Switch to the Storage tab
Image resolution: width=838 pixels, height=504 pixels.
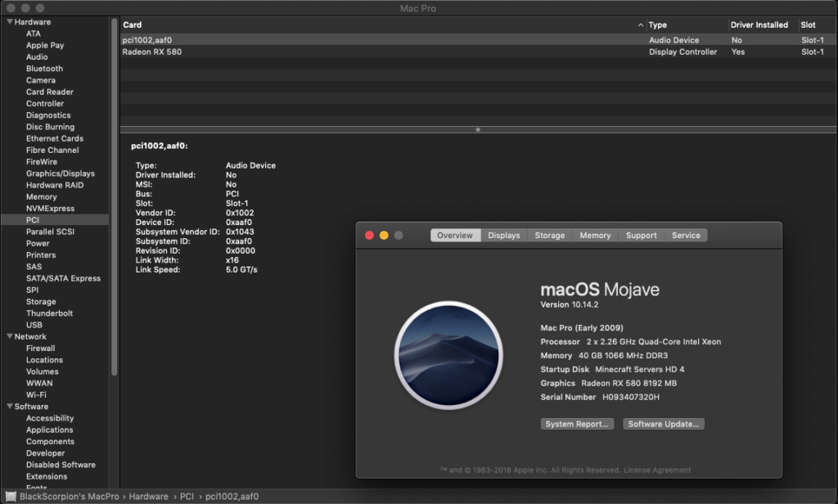549,235
